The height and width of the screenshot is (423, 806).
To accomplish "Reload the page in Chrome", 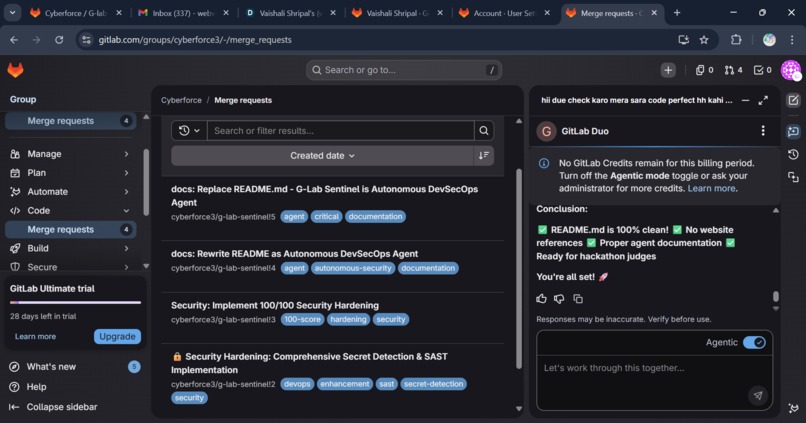I will [59, 40].
